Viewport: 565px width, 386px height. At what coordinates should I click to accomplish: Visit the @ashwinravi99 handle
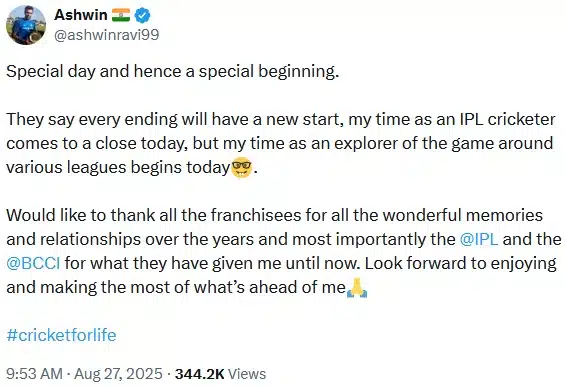coord(106,35)
